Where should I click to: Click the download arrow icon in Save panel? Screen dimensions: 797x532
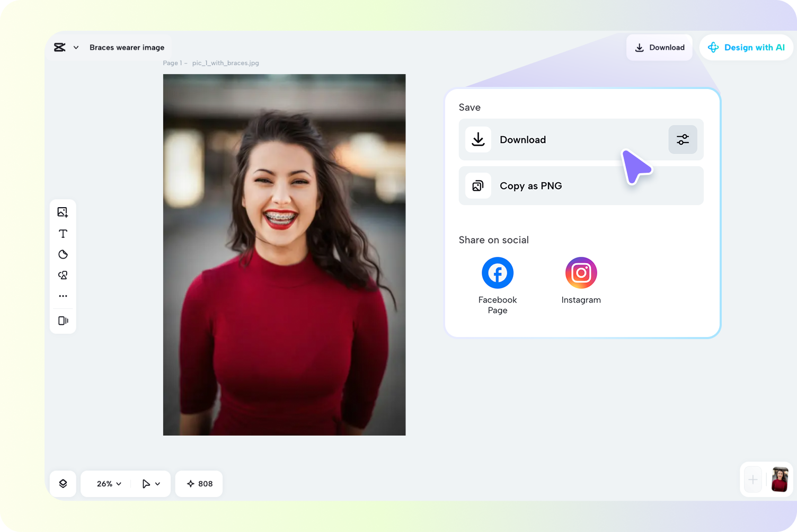(478, 139)
